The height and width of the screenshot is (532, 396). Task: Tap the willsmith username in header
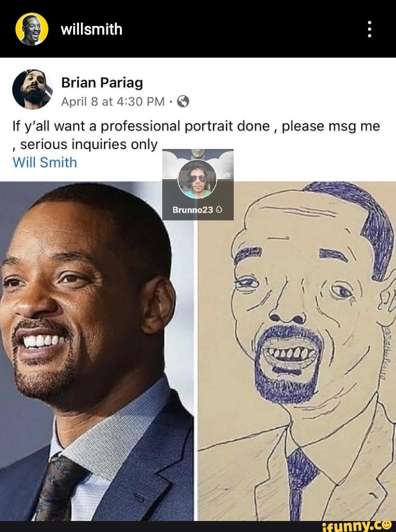click(x=91, y=29)
